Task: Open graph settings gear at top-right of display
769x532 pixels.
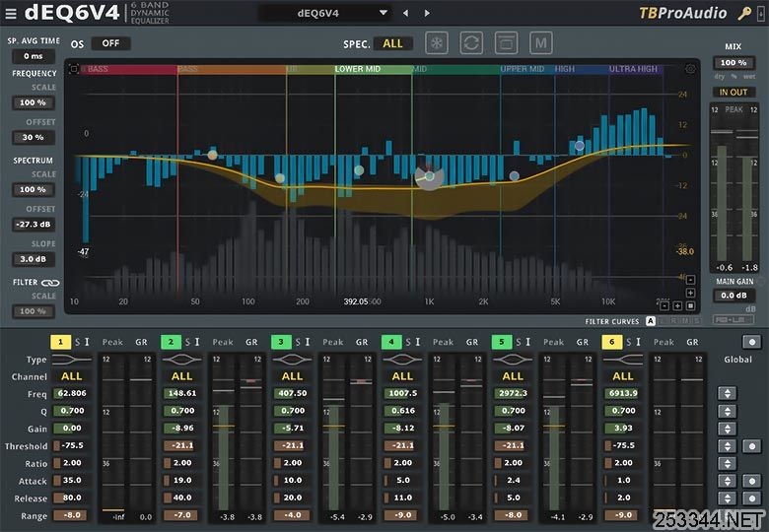Action: pyautogui.click(x=690, y=69)
